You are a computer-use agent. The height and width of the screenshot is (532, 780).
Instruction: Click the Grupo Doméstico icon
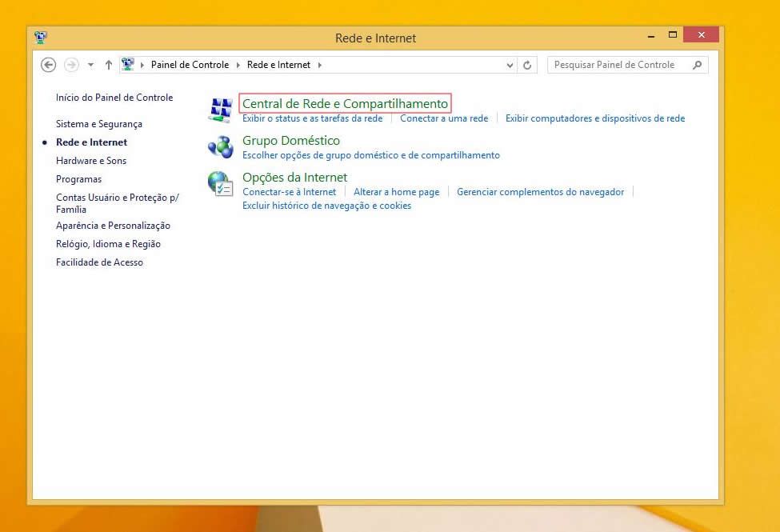(219, 146)
